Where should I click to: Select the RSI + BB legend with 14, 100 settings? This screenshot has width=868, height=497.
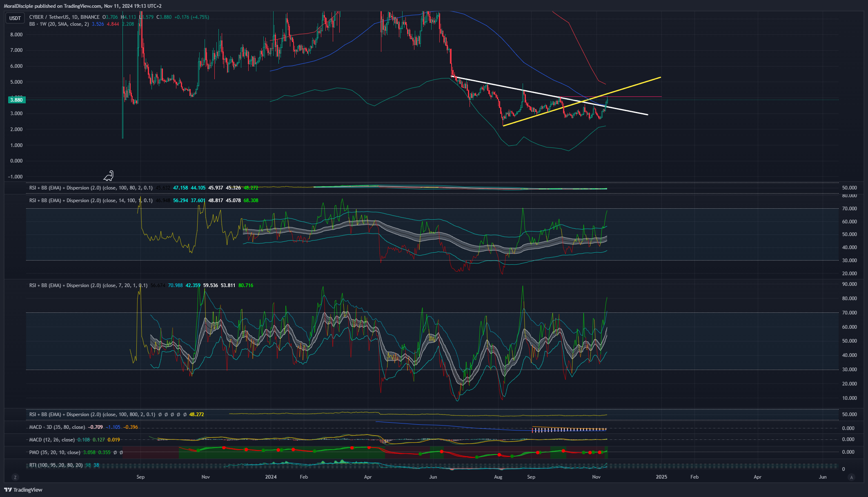tap(91, 201)
